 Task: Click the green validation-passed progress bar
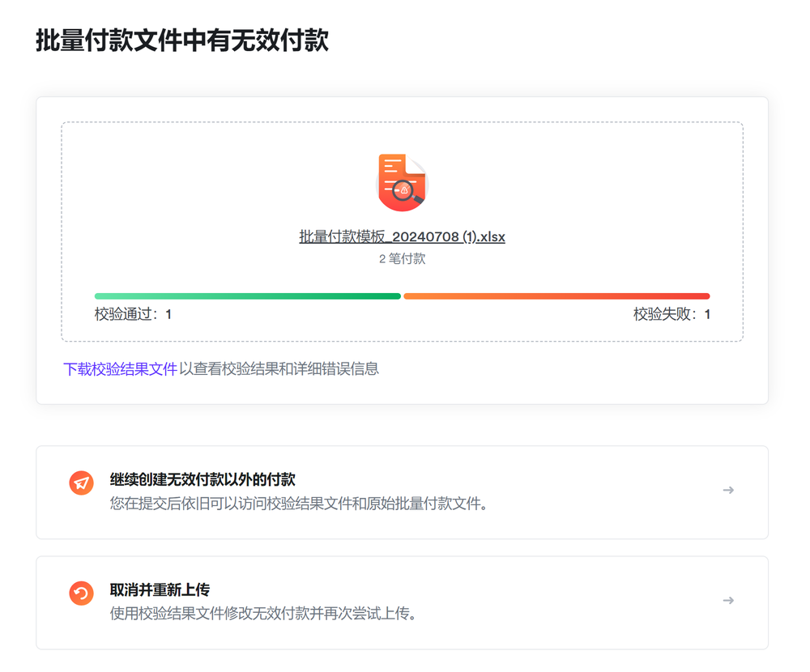247,296
